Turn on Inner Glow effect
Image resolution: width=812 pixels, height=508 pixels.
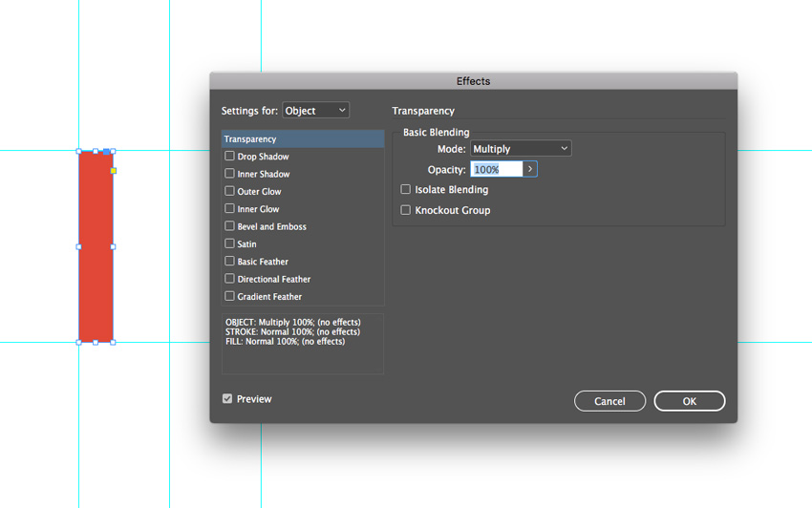[229, 208]
